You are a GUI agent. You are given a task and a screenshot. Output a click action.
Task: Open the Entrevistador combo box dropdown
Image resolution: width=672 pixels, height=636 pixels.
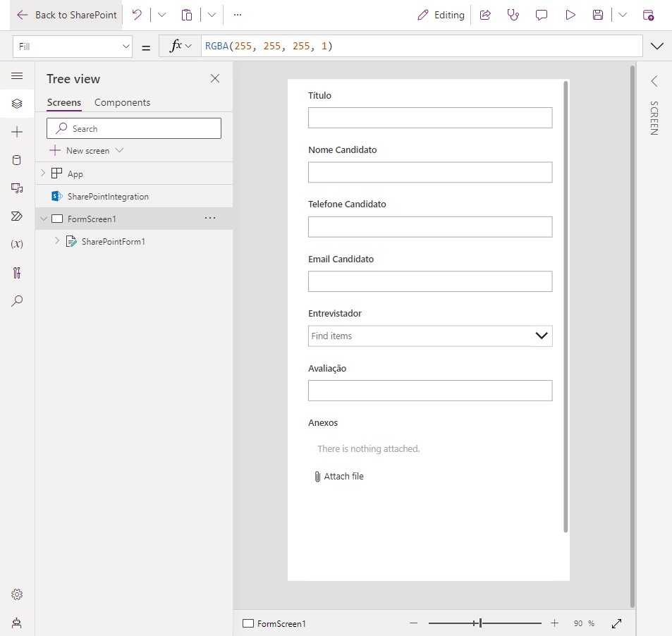point(541,336)
